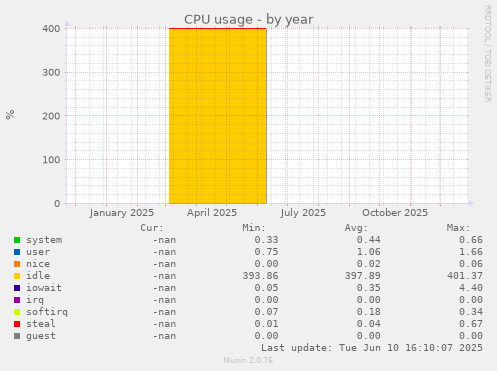Click the system max value 0.66

pyautogui.click(x=471, y=240)
